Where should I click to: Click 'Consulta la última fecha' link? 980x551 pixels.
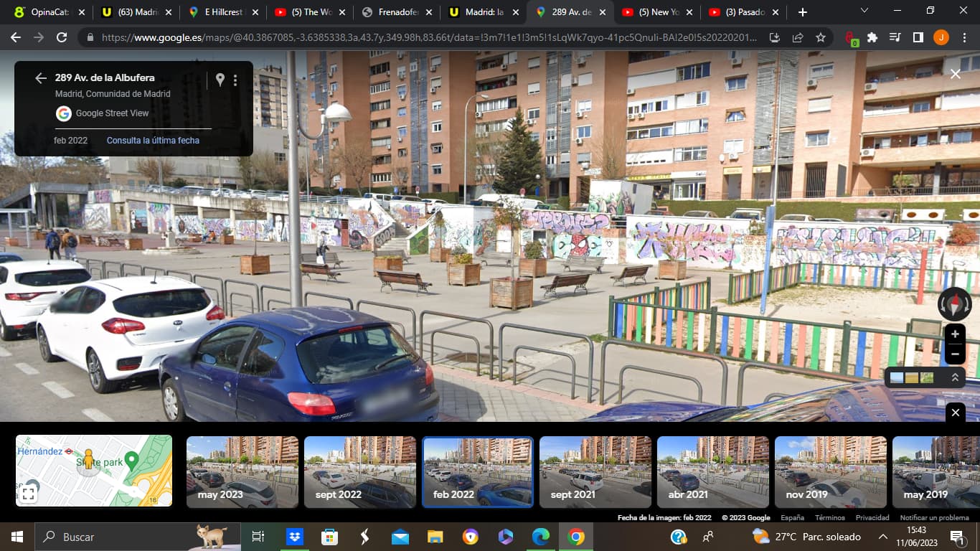[153, 141]
